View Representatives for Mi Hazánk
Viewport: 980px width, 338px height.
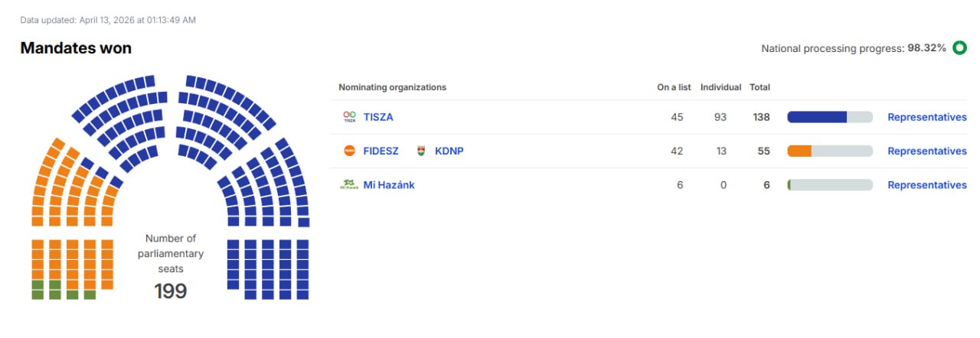pos(926,184)
